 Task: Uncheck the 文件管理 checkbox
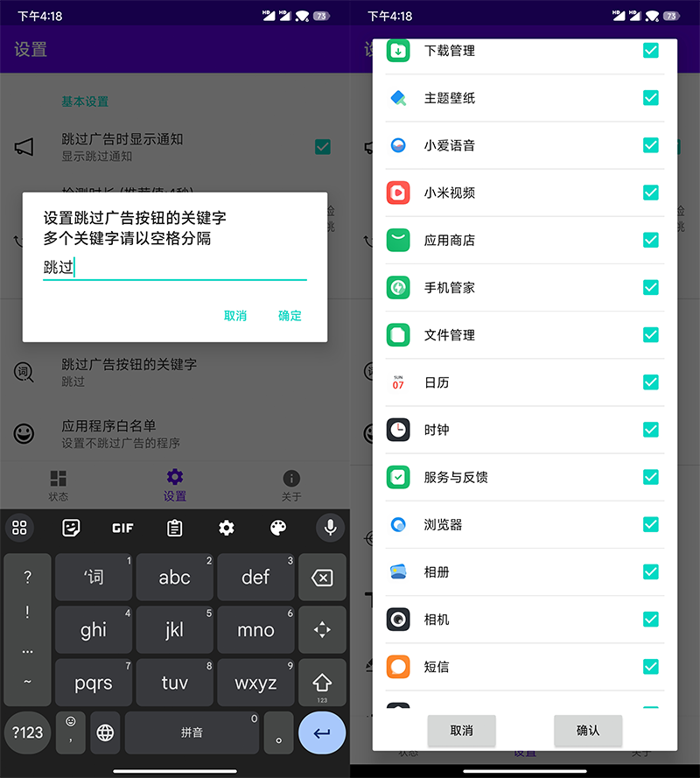tap(650, 335)
